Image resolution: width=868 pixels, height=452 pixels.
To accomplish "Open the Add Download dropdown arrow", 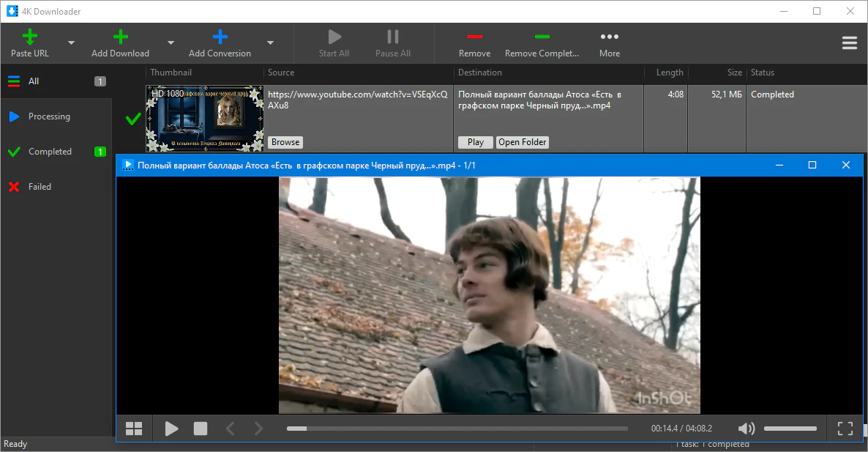I will [171, 42].
